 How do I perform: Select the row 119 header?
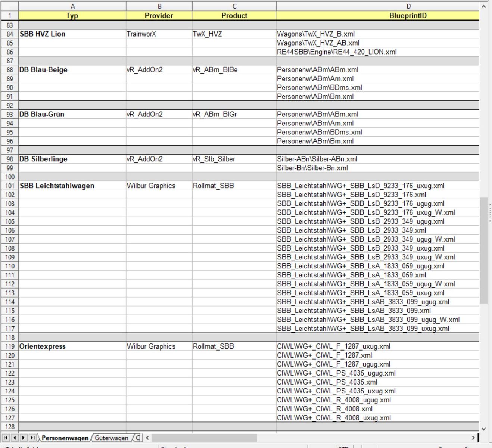pos(10,346)
